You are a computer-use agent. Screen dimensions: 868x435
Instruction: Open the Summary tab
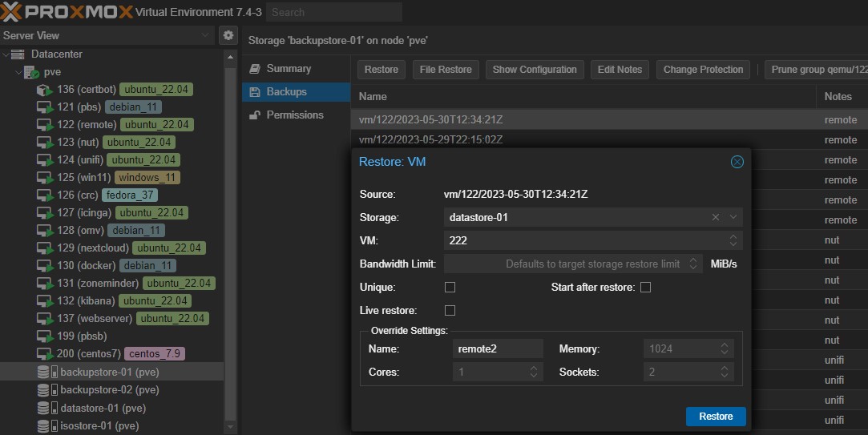click(x=288, y=69)
